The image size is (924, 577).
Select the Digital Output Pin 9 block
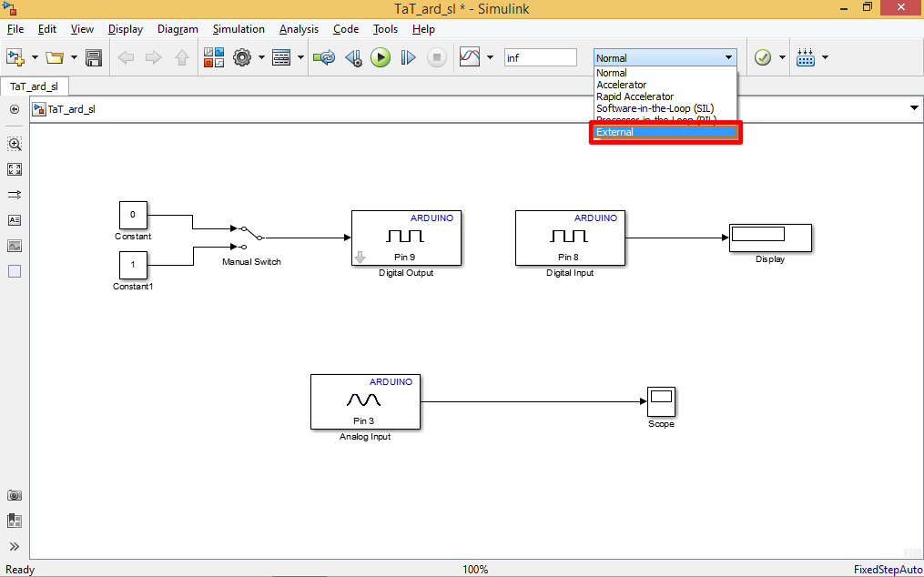407,238
